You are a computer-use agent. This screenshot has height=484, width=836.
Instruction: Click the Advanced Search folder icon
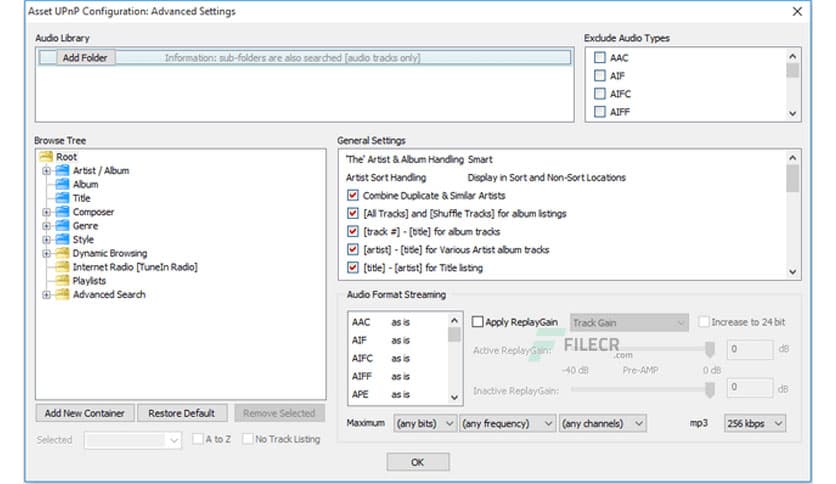(x=62, y=294)
